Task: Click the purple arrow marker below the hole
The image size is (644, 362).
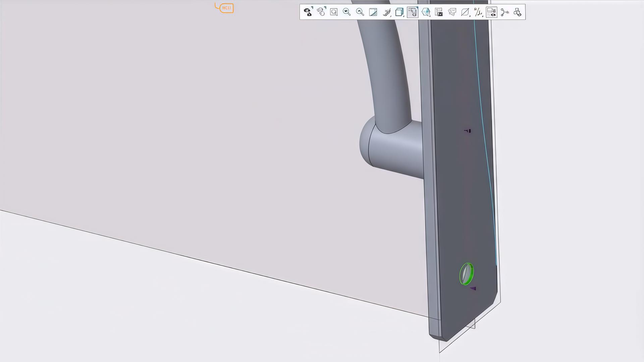Action: [x=473, y=288]
